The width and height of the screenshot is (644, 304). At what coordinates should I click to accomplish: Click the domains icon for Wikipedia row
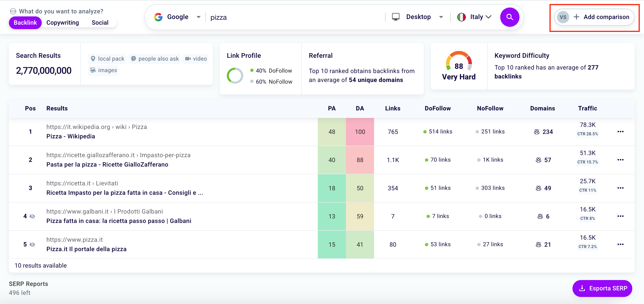(537, 132)
